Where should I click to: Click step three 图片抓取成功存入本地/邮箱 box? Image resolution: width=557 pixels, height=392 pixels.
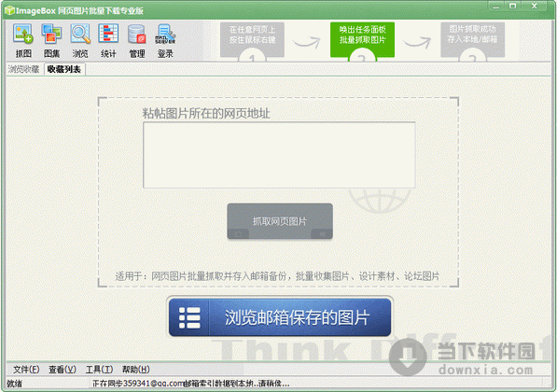(x=472, y=40)
